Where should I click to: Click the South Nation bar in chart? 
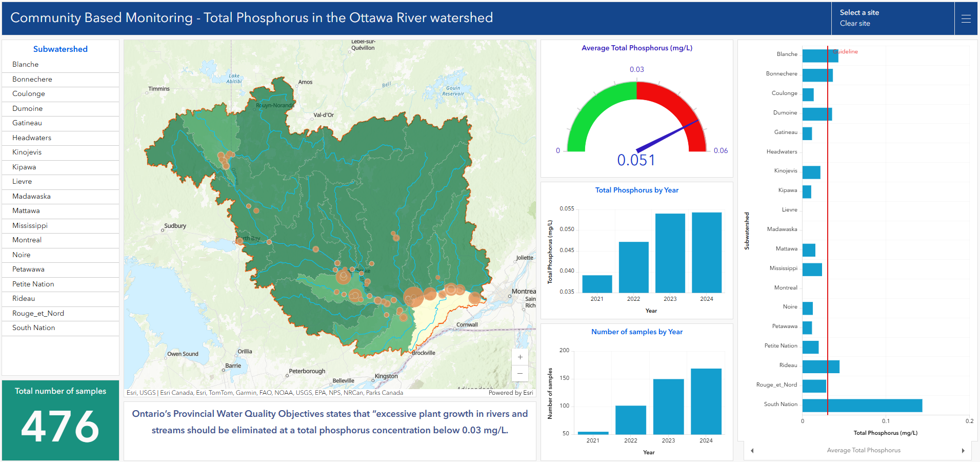point(862,406)
